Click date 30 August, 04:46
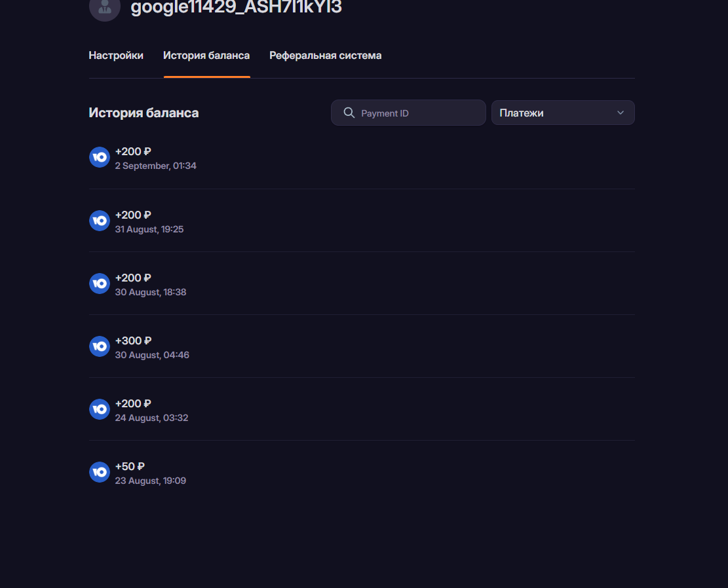Screen dimensions: 728x588 [x=152, y=355]
